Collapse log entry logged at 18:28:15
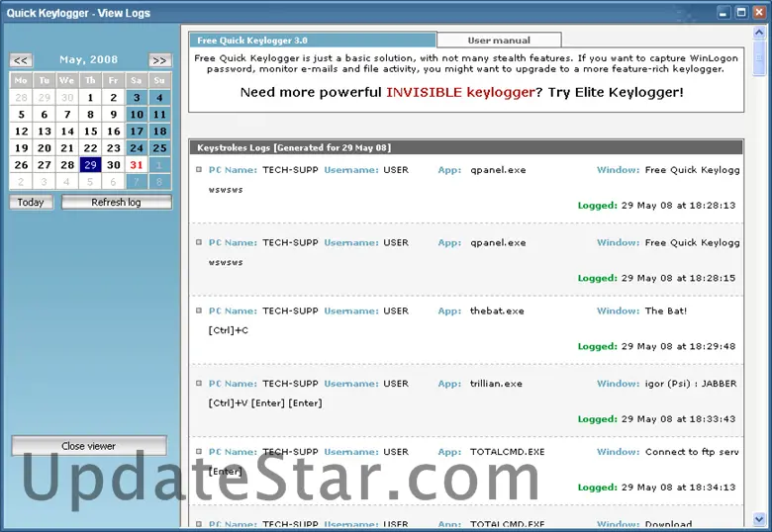Screen dimensions: 772x532 tap(199, 242)
